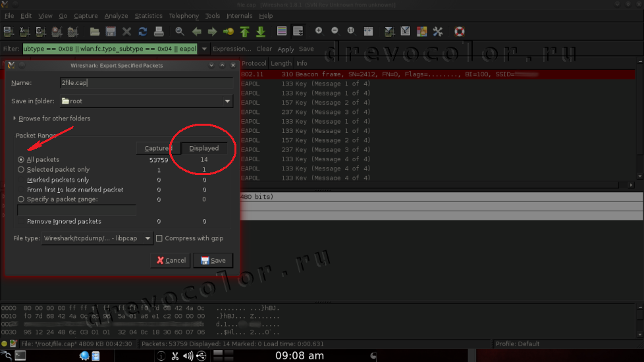This screenshot has height=362, width=644.
Task: Edit display filters icon
Action: [x=406, y=31]
